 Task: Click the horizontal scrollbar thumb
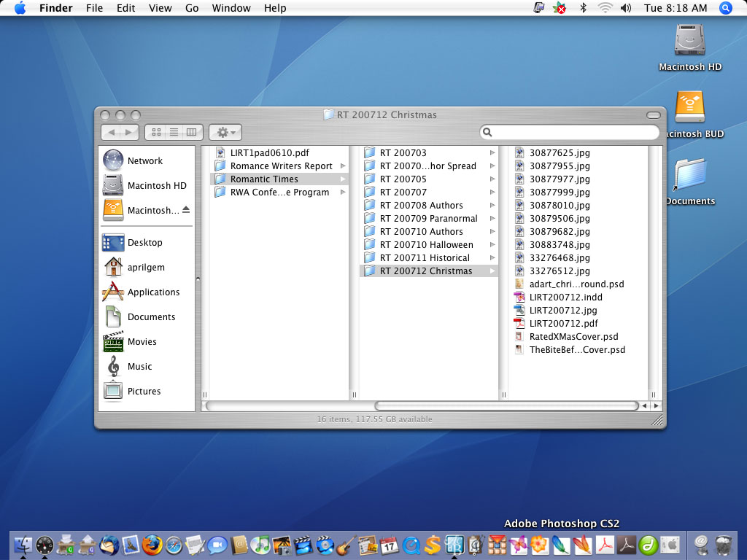pos(506,405)
